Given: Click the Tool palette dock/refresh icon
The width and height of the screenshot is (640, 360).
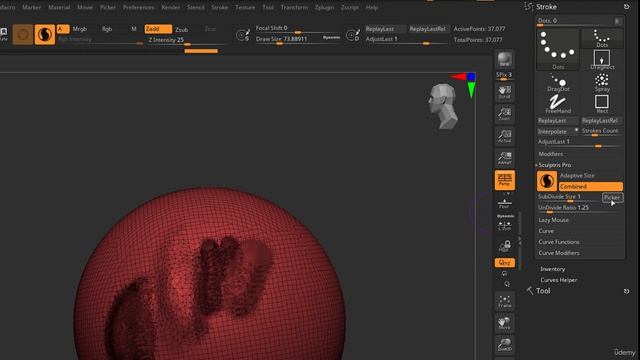Looking at the screenshot, I should 627,291.
